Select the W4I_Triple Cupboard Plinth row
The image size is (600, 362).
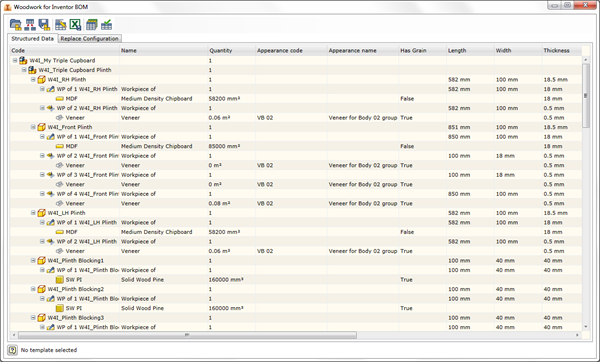[x=295, y=70]
